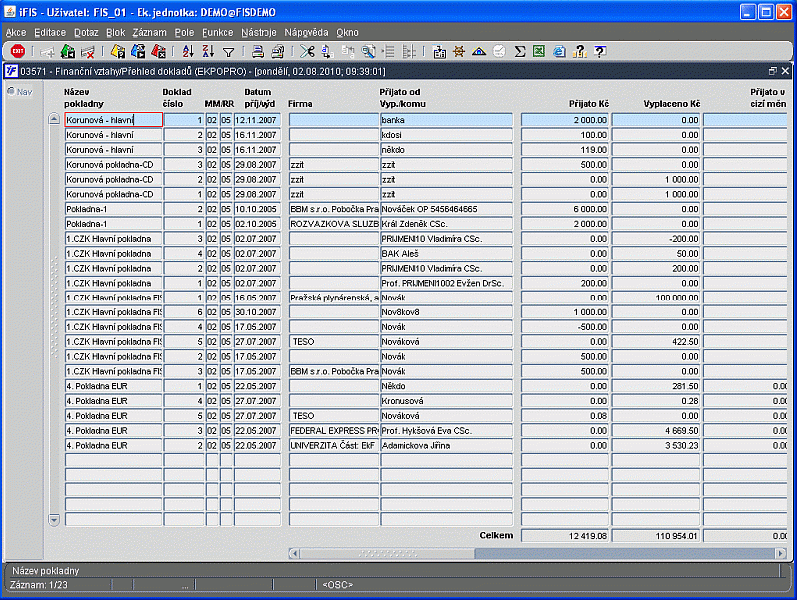
Task: Click the horizontal scrollbar left arrow
Action: click(294, 553)
